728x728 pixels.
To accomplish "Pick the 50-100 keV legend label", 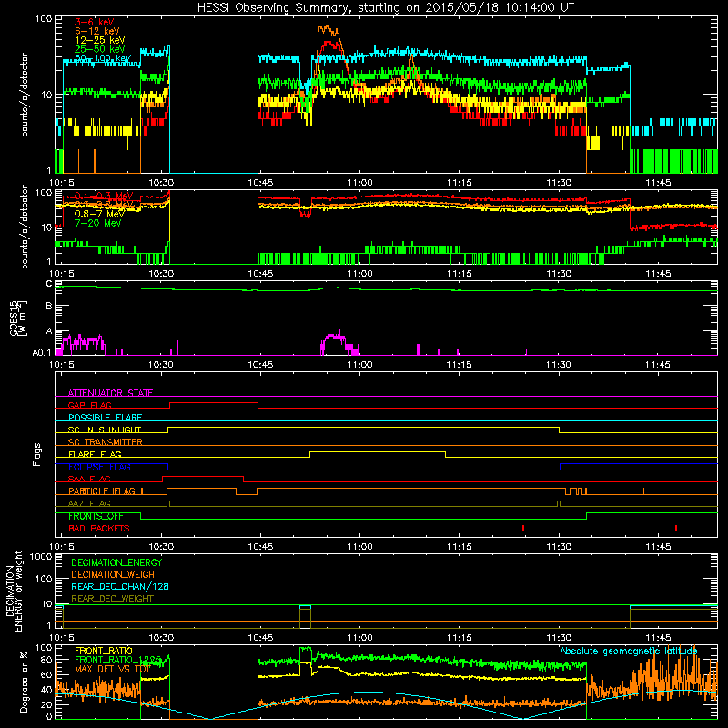I will point(103,58).
